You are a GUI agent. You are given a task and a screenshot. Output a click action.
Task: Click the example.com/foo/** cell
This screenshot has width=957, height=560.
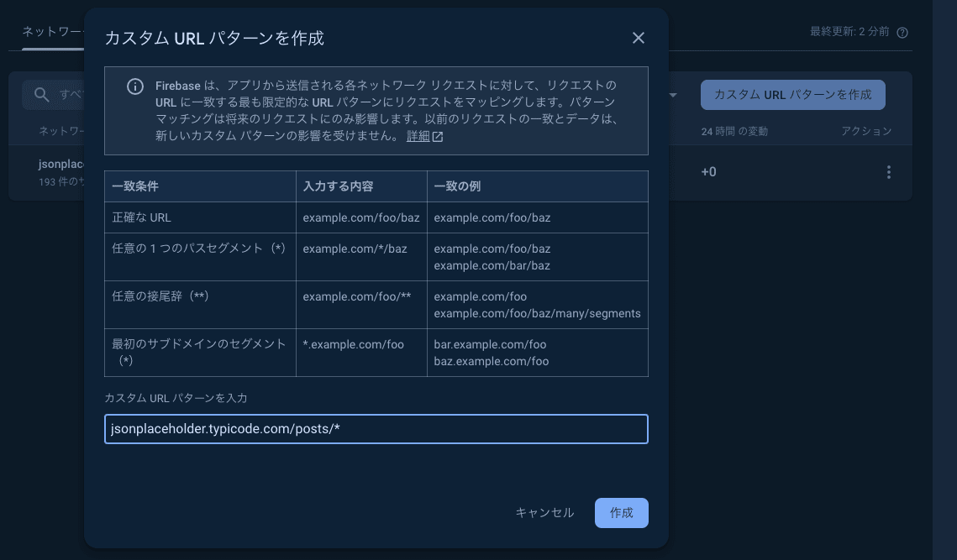tap(361, 305)
